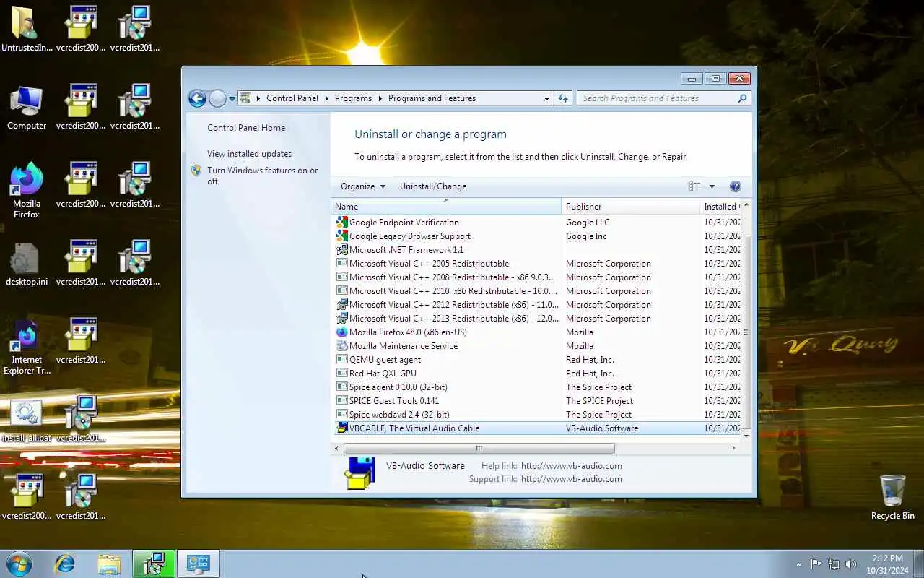Expand the arrow after Control Panel breadcrumb
The height and width of the screenshot is (578, 924).
pyautogui.click(x=326, y=98)
